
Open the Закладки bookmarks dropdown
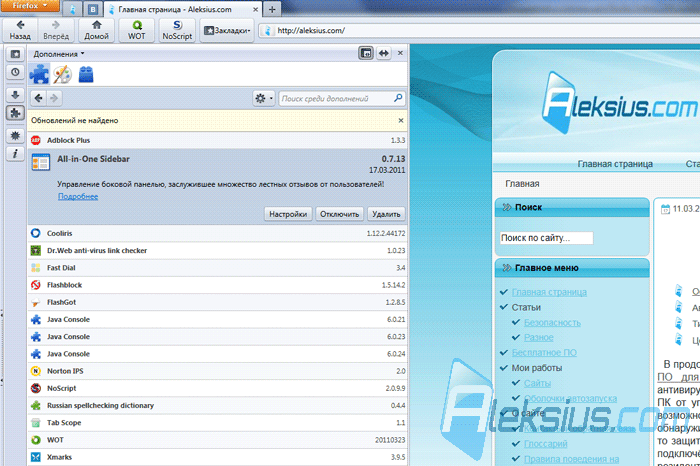tap(227, 30)
